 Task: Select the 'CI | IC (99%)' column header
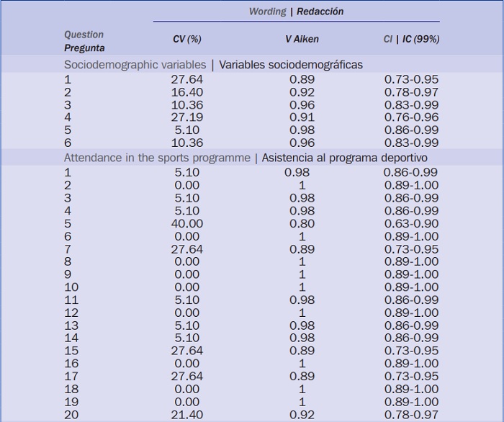(411, 40)
